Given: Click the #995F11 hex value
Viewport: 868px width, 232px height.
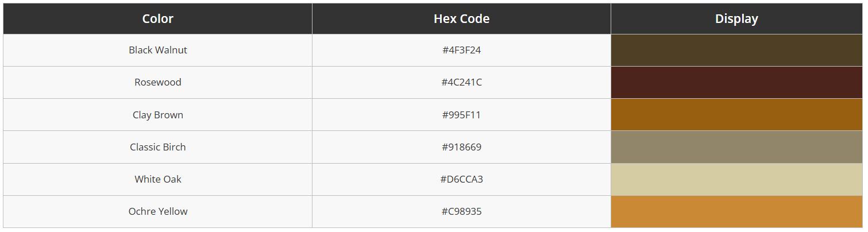Looking at the screenshot, I should (461, 115).
